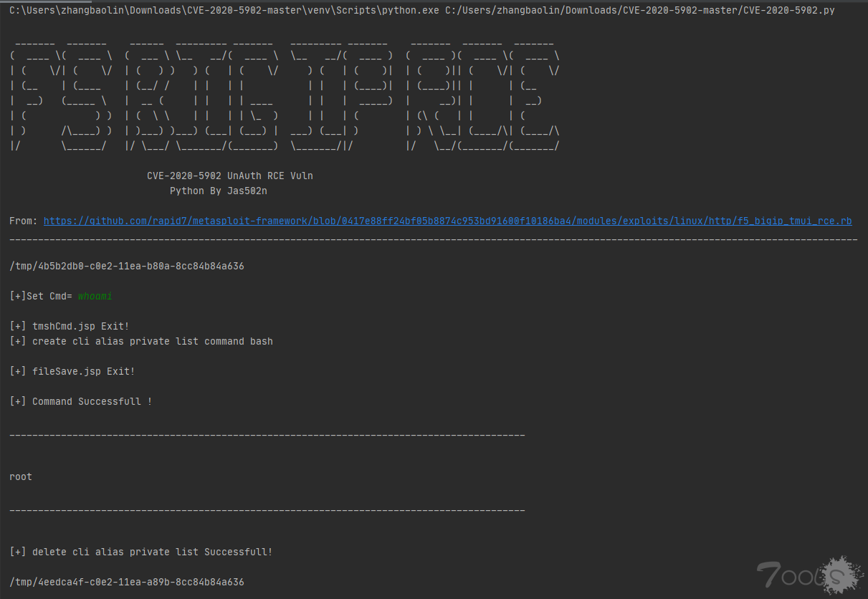
Task: Select the /tmp/4eedca4f-c0e2-11ea-a89b-8cc84b84a636 path
Action: pos(127,583)
